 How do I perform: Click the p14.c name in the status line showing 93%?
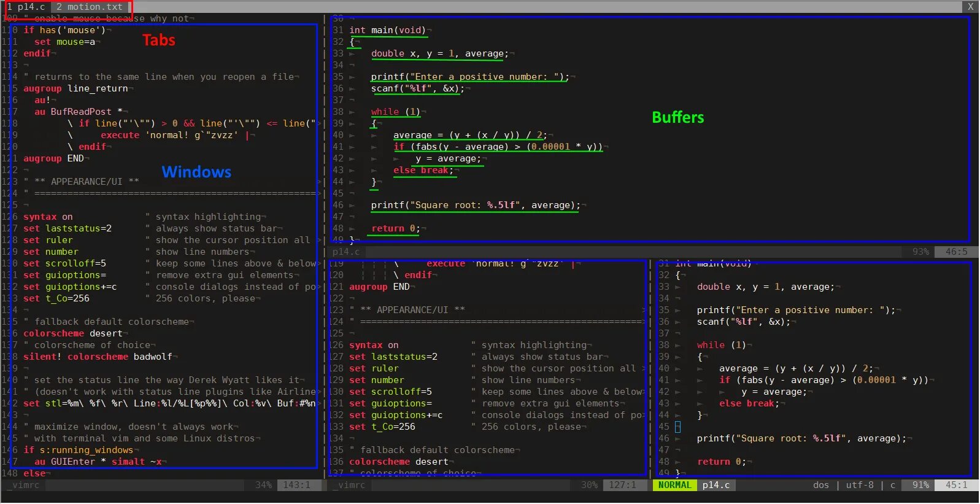click(346, 252)
